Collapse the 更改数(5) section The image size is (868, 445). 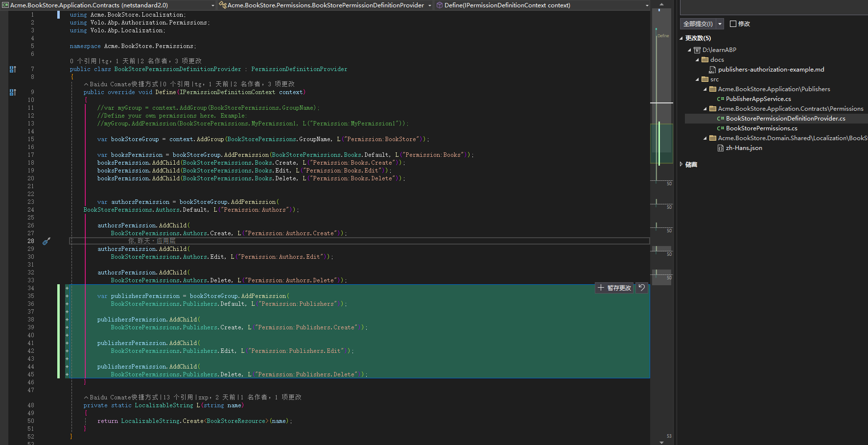(681, 38)
